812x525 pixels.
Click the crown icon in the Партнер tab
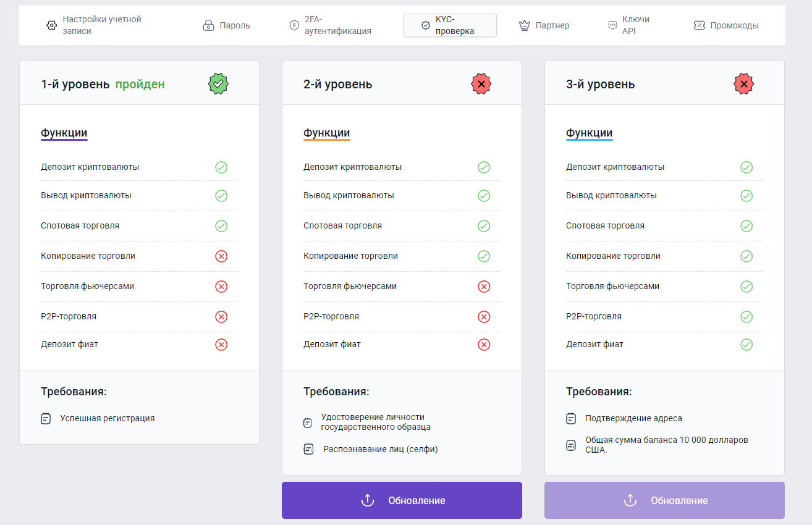click(525, 25)
